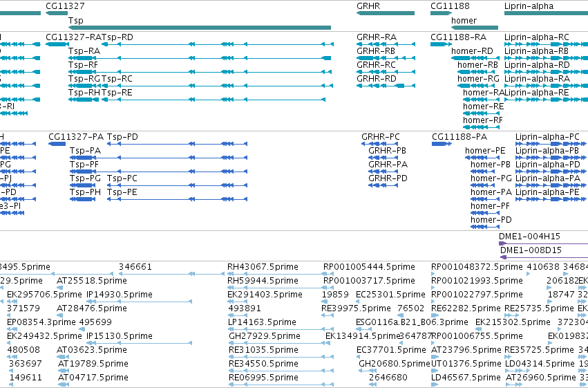Screen dimensions: 588x388
Task: Select protein CG11327-PA
Action: pyautogui.click(x=76, y=137)
